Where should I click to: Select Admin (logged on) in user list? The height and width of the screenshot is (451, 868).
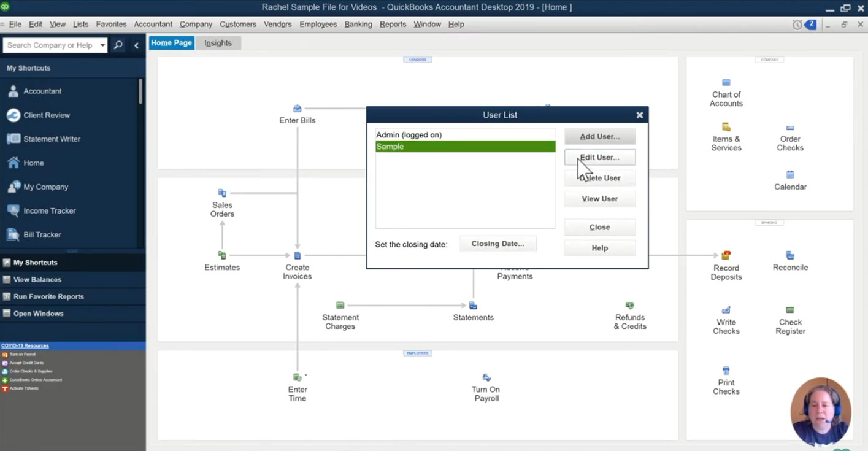click(465, 135)
